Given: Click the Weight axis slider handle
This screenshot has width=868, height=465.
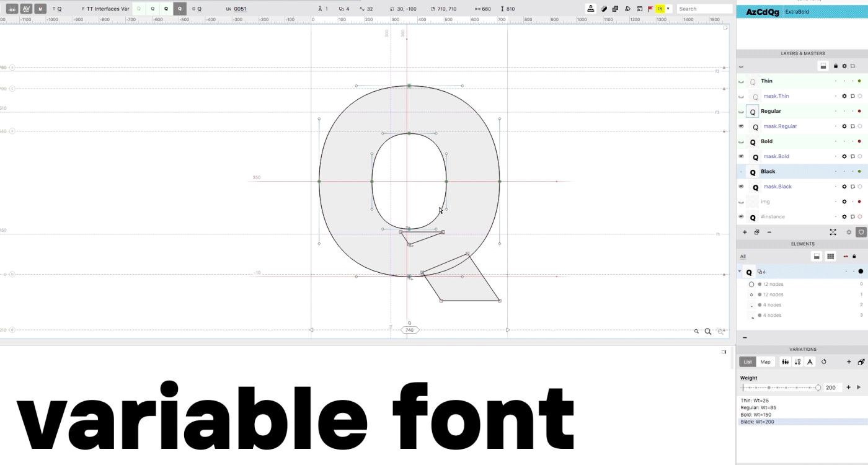Looking at the screenshot, I should pos(818,387).
